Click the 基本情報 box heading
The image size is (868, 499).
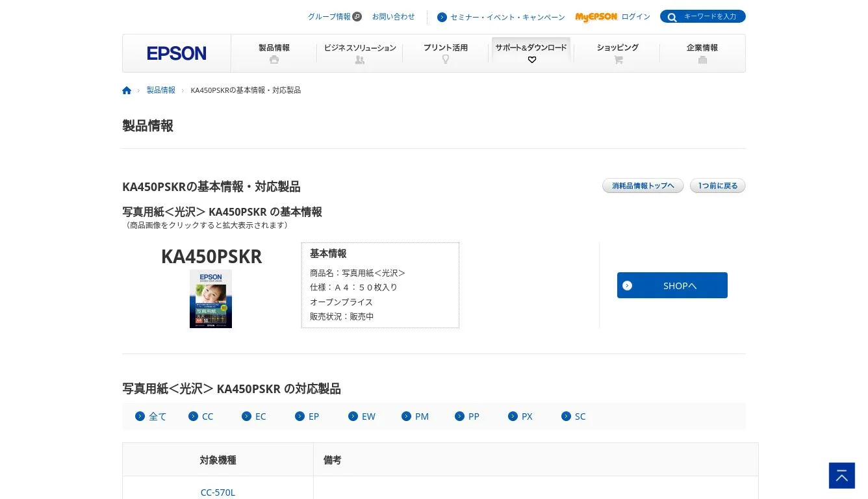[x=328, y=253]
